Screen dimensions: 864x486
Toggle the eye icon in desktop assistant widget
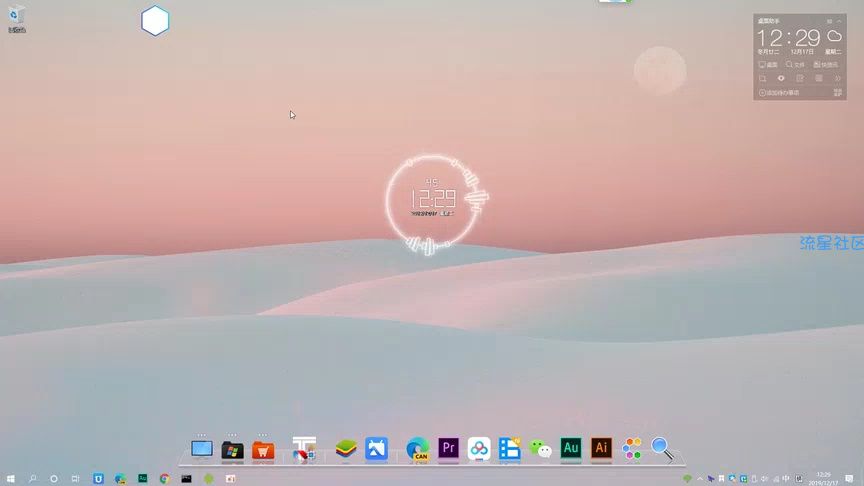point(781,78)
